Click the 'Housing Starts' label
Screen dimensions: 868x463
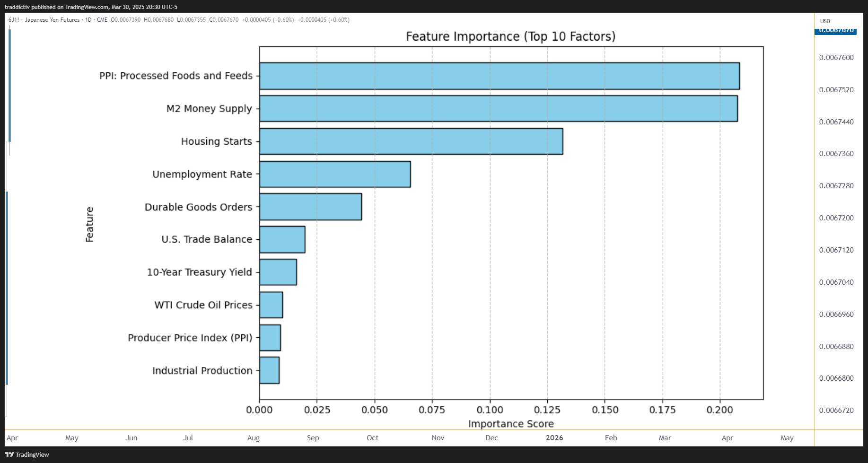pyautogui.click(x=217, y=141)
